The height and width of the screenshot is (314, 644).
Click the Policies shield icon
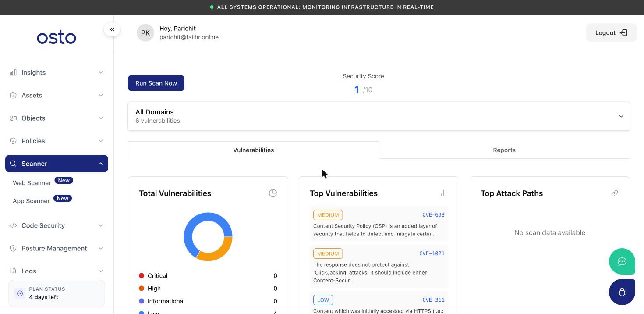[13, 141]
